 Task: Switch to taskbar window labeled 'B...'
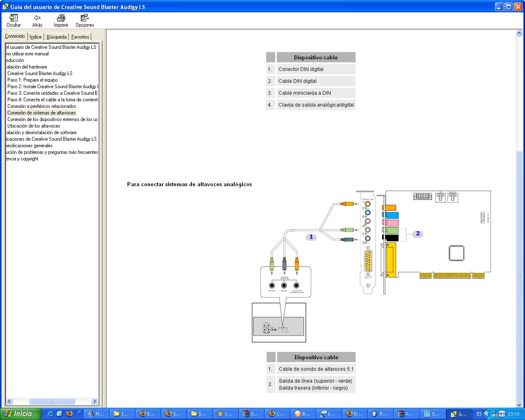[303, 414]
